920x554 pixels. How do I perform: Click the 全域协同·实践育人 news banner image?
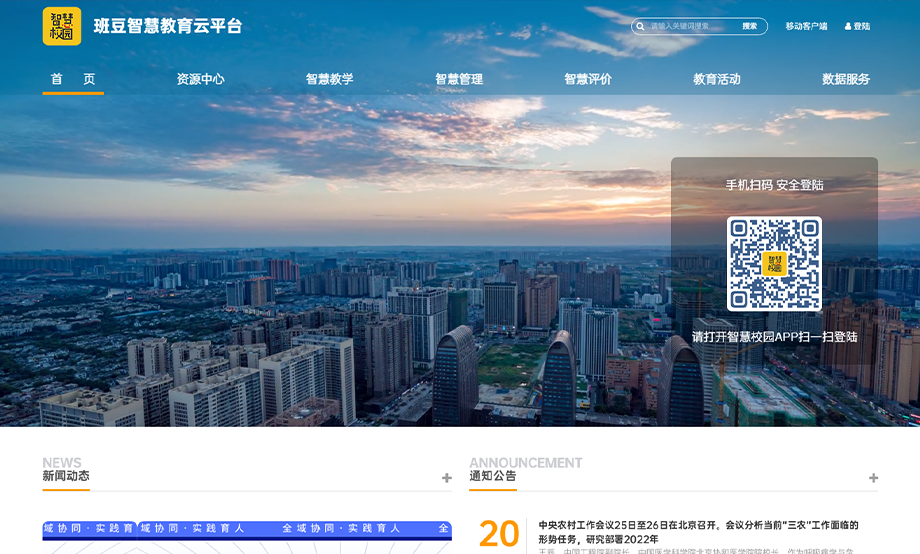[x=247, y=537]
